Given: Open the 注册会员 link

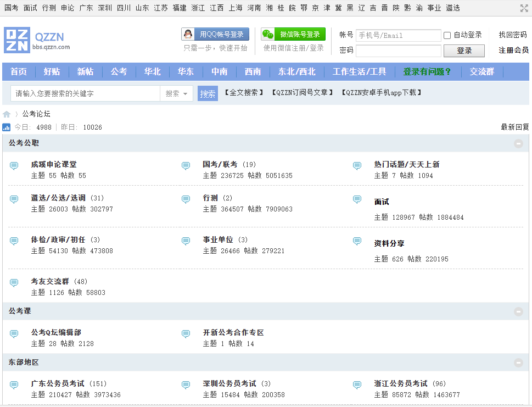Looking at the screenshot, I should tap(513, 51).
